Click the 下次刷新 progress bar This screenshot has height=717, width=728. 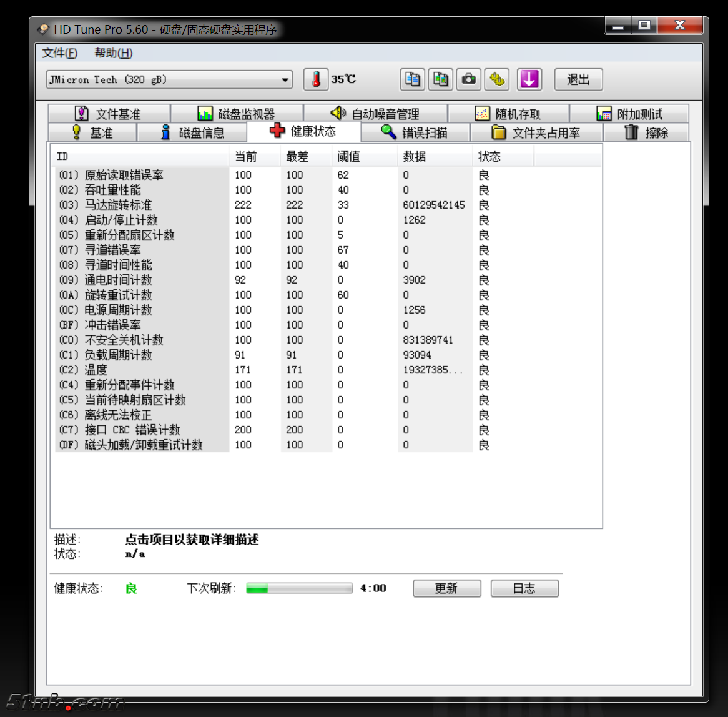tap(300, 588)
